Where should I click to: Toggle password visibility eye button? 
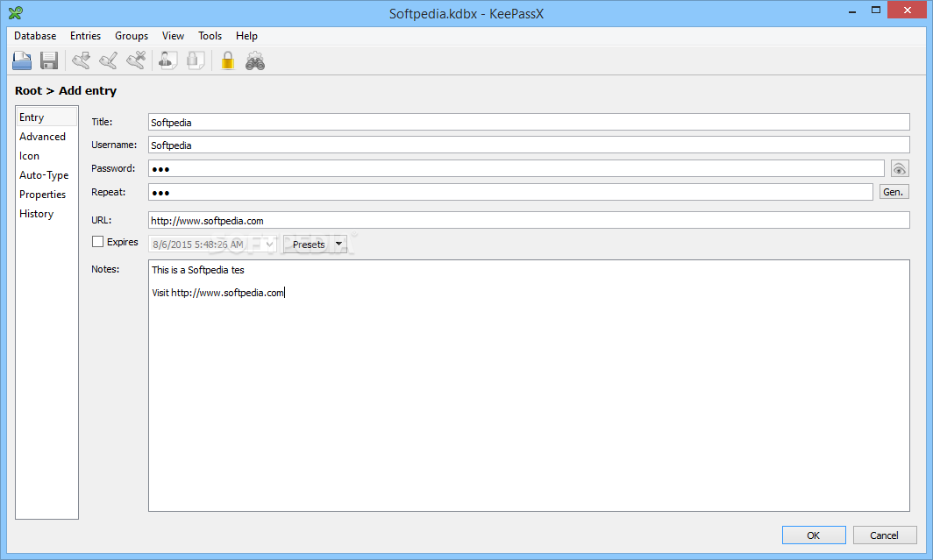(899, 169)
